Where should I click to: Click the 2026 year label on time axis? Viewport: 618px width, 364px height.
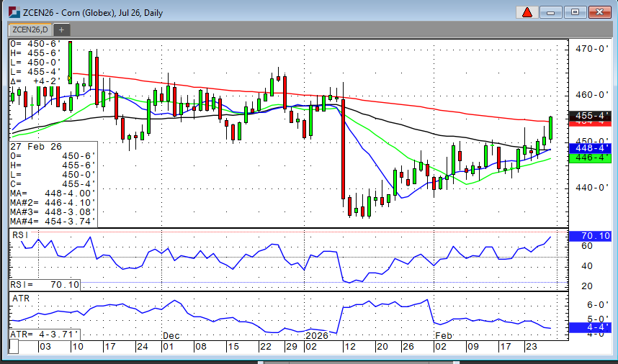(318, 336)
